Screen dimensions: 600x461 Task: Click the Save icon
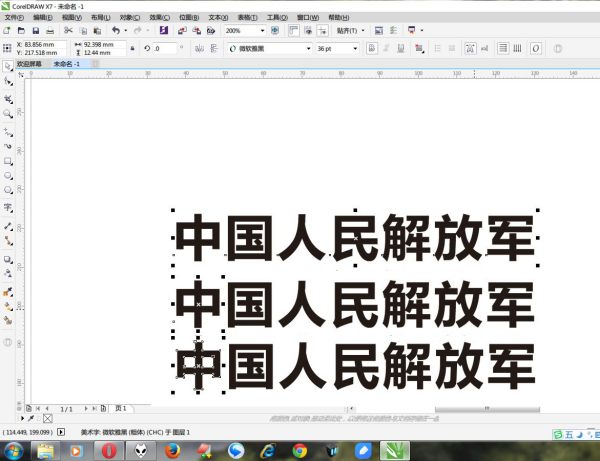[36, 30]
